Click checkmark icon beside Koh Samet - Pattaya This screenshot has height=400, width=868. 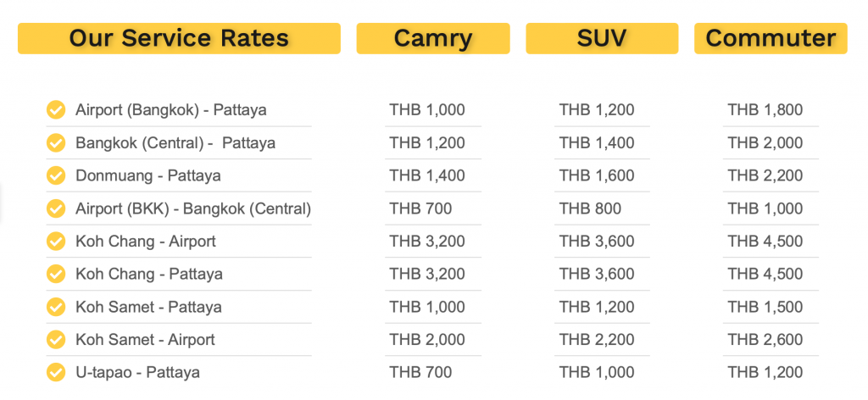[x=56, y=307]
